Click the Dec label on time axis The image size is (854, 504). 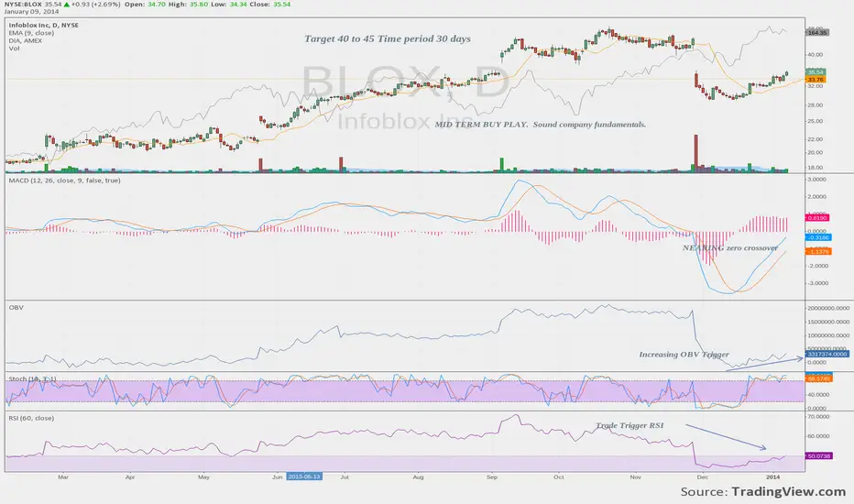point(703,477)
